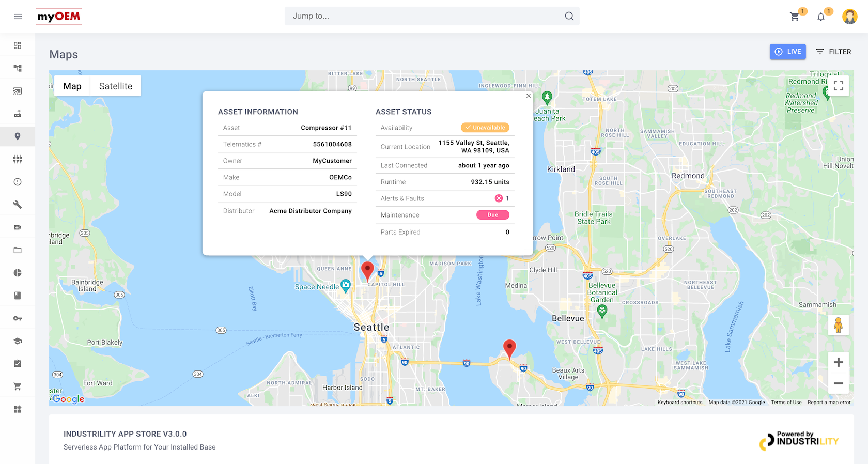The height and width of the screenshot is (464, 868).
Task: Click the Juanita Beach Park marker
Action: pos(547,97)
